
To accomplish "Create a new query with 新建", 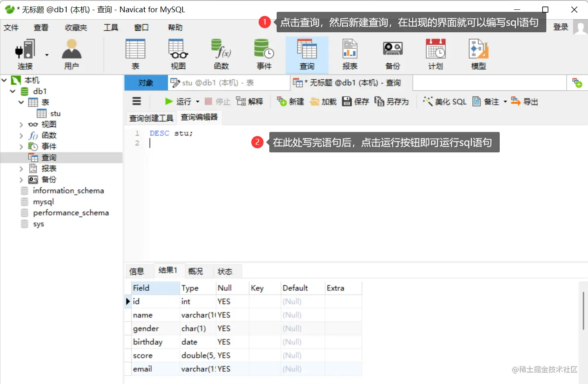I will [x=291, y=101].
